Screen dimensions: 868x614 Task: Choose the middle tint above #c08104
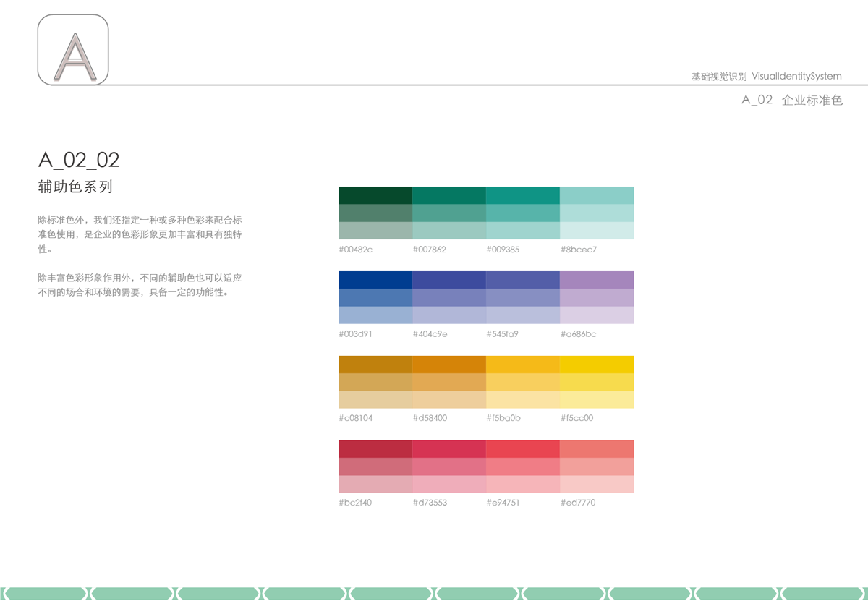[x=375, y=382]
